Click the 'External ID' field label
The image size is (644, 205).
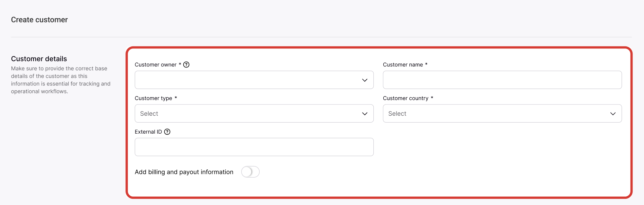148,132
